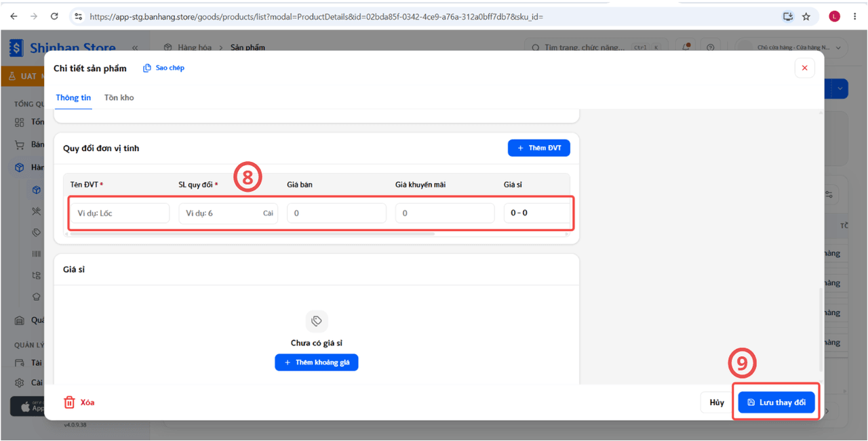Click the browser back arrow
Screen dimensions: 868x441
point(14,16)
